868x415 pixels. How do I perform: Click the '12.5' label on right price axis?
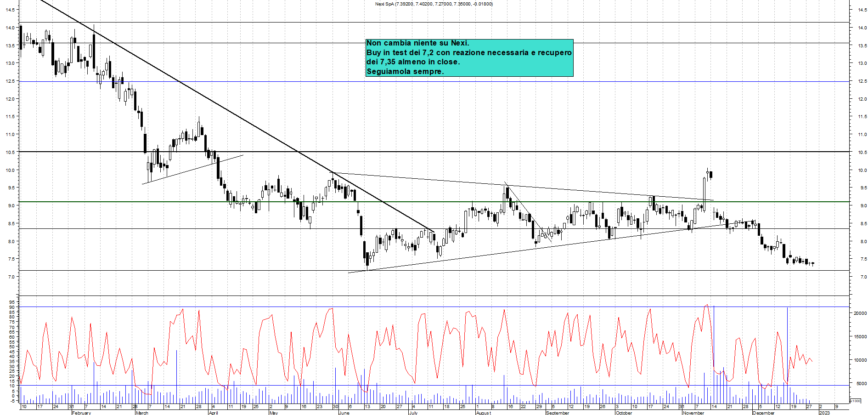point(862,81)
